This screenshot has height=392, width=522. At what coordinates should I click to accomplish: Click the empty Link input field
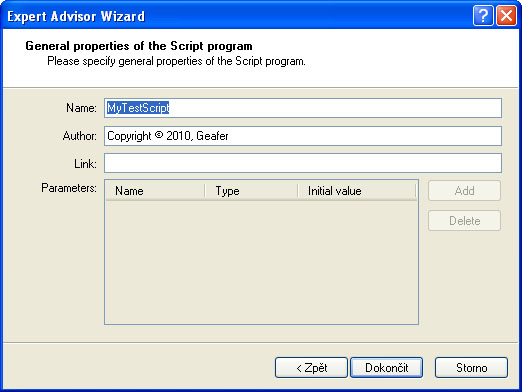(303, 163)
